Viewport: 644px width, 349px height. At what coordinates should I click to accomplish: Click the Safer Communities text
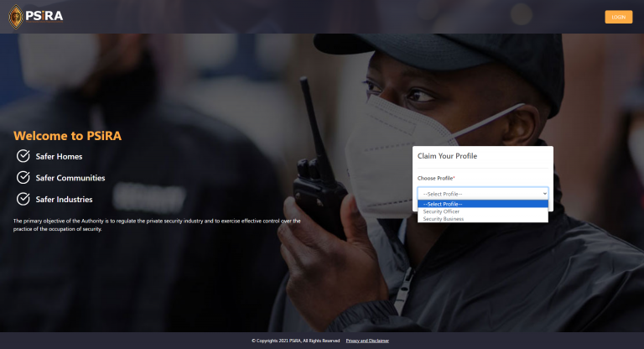pyautogui.click(x=70, y=178)
